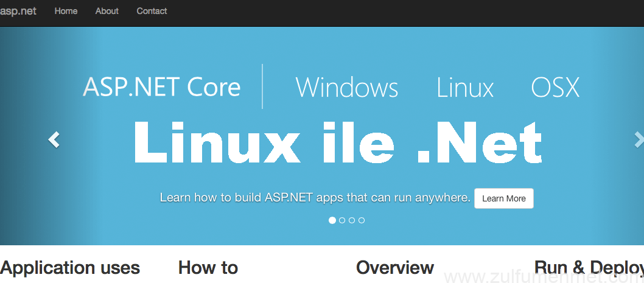Choose the fourth carousel indicator dot
The image size is (644, 283).
click(362, 220)
